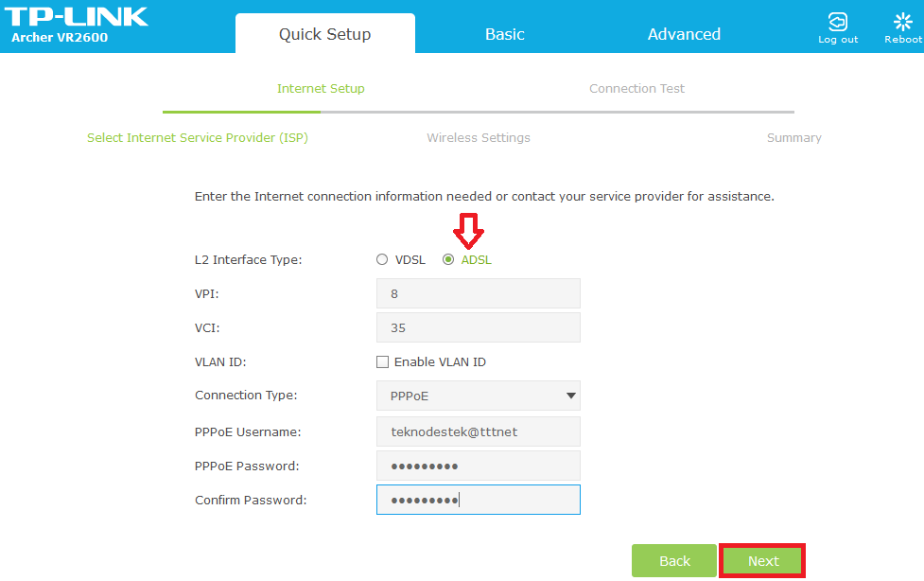Switch to the Basic tab
Image resolution: width=924 pixels, height=581 pixels.
(504, 34)
